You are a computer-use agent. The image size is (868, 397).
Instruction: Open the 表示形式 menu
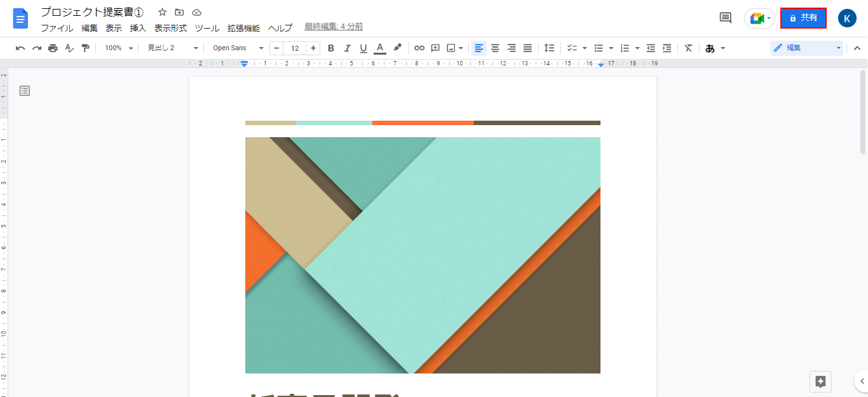point(170,28)
